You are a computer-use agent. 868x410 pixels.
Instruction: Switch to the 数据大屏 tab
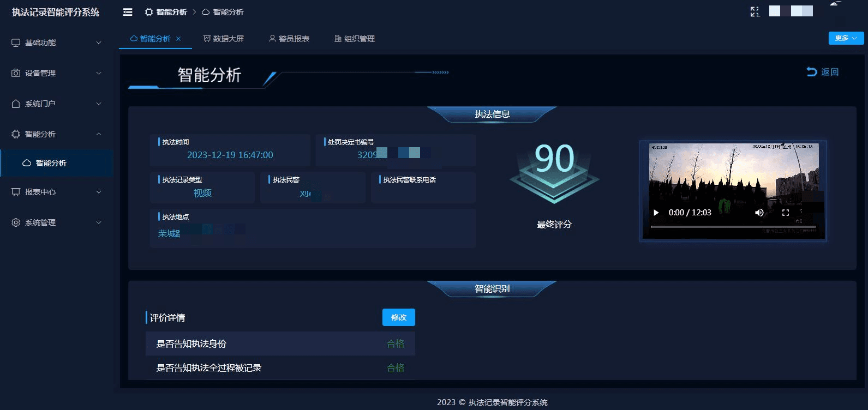click(x=224, y=39)
